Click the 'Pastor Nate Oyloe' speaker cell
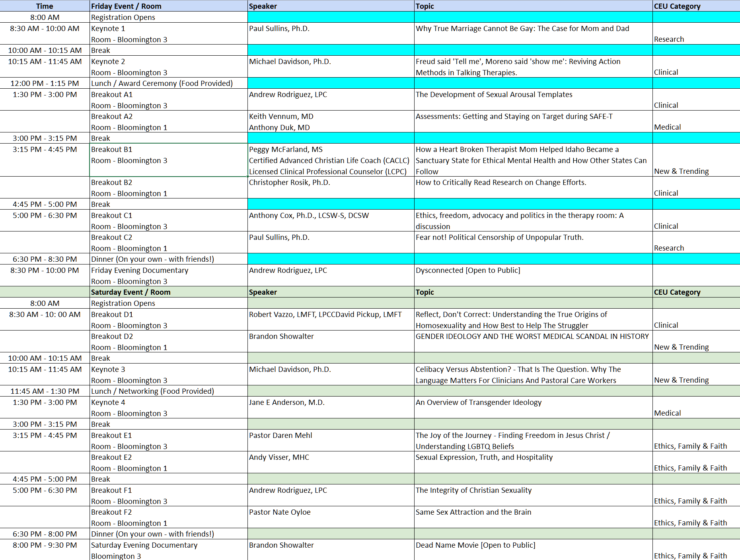The height and width of the screenshot is (560, 740). (331, 517)
